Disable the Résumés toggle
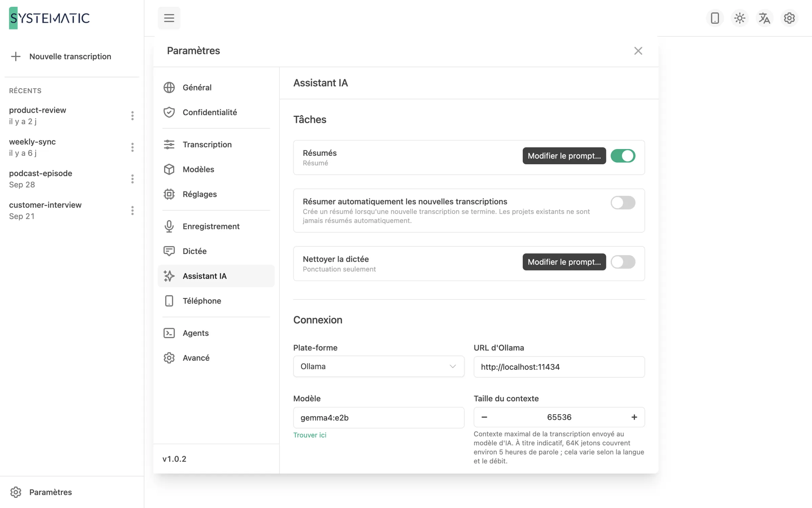Screen dimensions: 812x508 (x=623, y=156)
